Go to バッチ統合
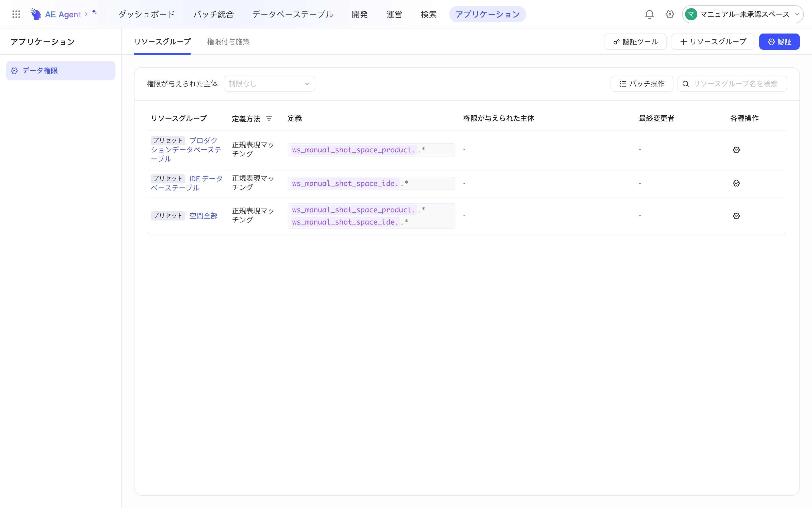The height and width of the screenshot is (508, 812). click(x=213, y=14)
